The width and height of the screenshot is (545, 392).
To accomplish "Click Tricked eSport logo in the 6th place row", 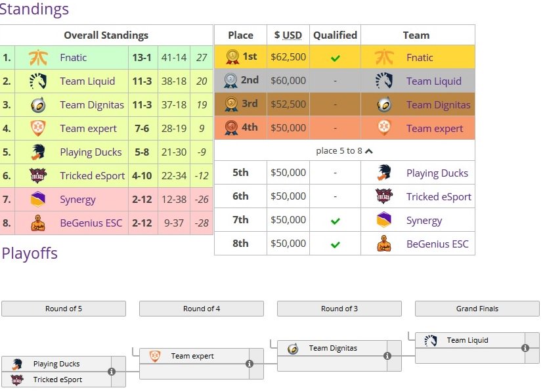I will click(384, 196).
